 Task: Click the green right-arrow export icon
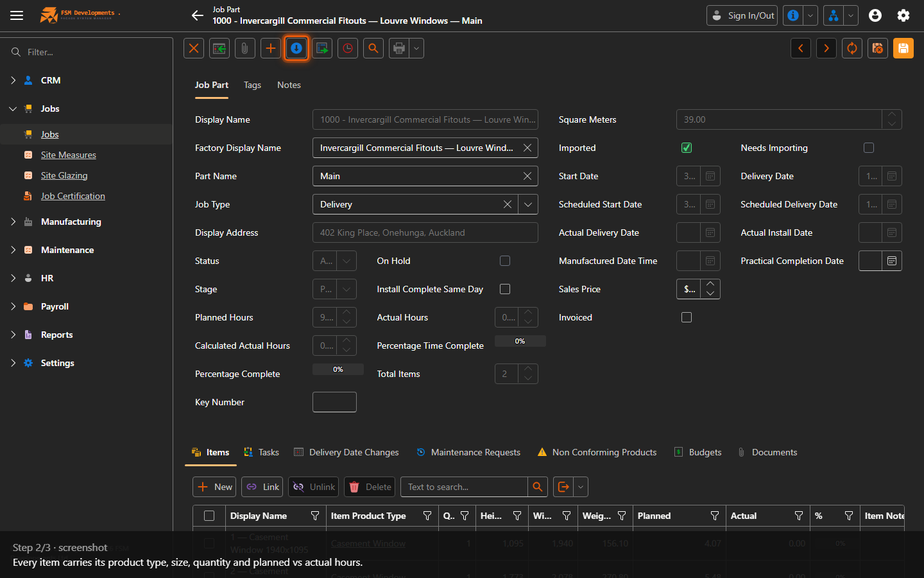pyautogui.click(x=322, y=48)
